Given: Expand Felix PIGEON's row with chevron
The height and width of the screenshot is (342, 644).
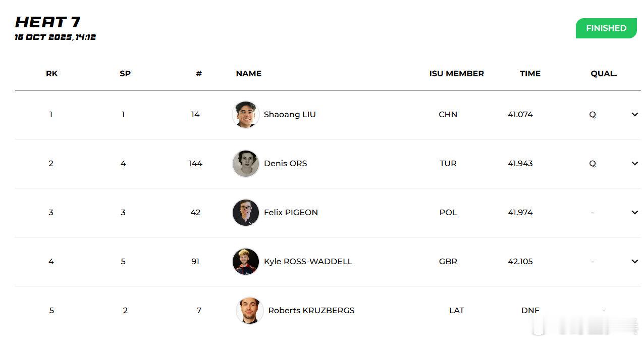Looking at the screenshot, I should pyautogui.click(x=634, y=213).
